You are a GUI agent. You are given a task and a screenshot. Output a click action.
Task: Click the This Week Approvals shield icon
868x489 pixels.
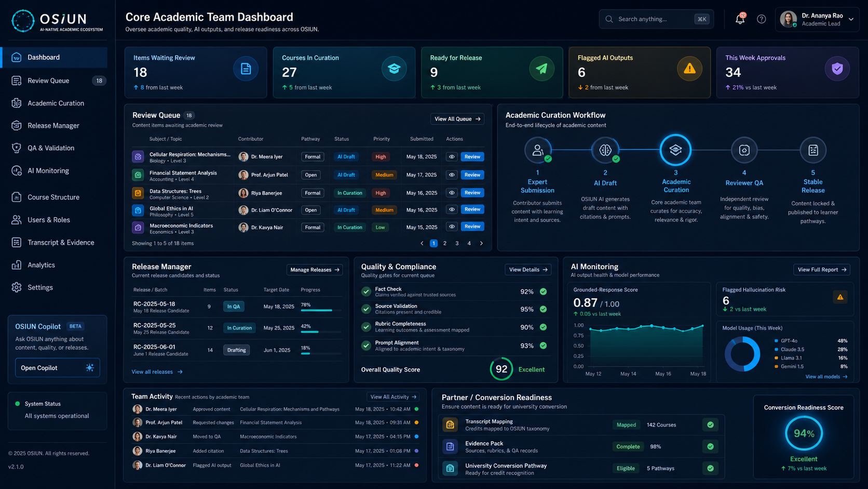pyautogui.click(x=837, y=69)
